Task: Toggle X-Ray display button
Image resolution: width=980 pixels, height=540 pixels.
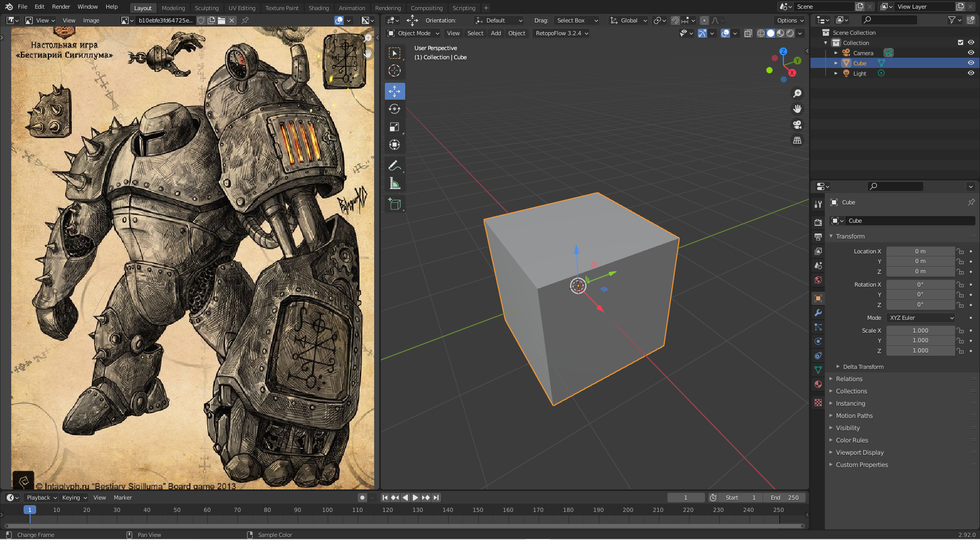Action: 748,33
